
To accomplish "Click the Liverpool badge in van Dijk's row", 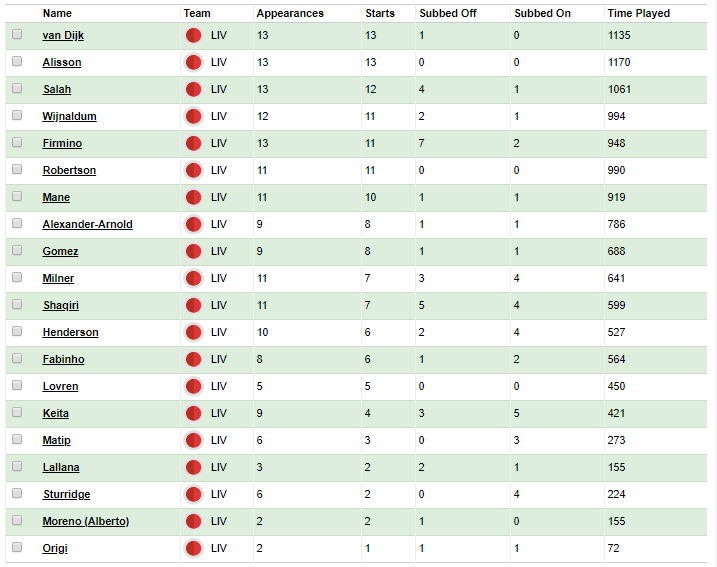I will pos(193,35).
